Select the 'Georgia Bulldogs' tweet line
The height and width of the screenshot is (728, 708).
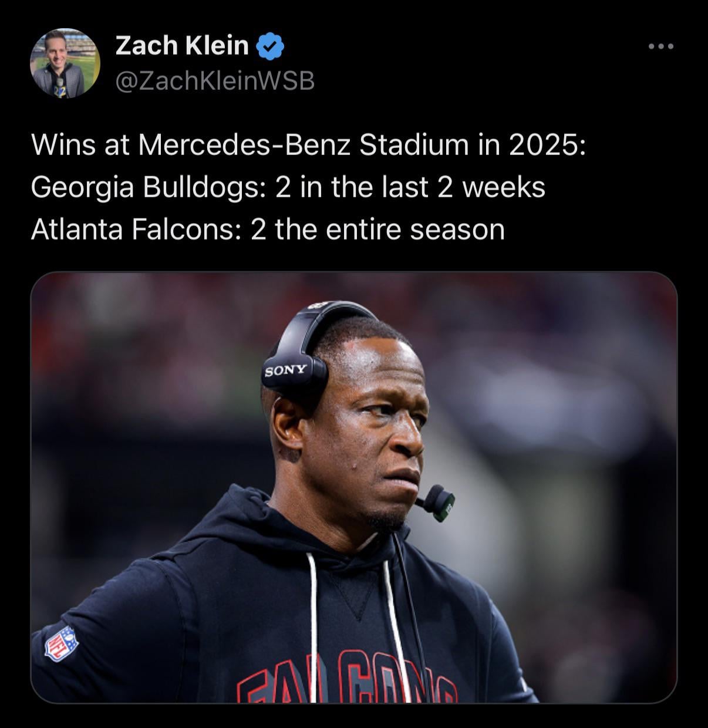pyautogui.click(x=288, y=188)
